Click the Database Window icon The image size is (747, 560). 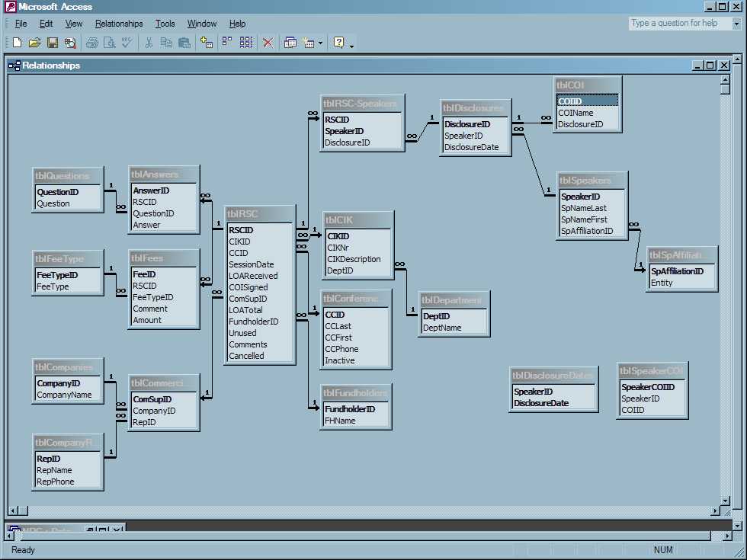290,43
